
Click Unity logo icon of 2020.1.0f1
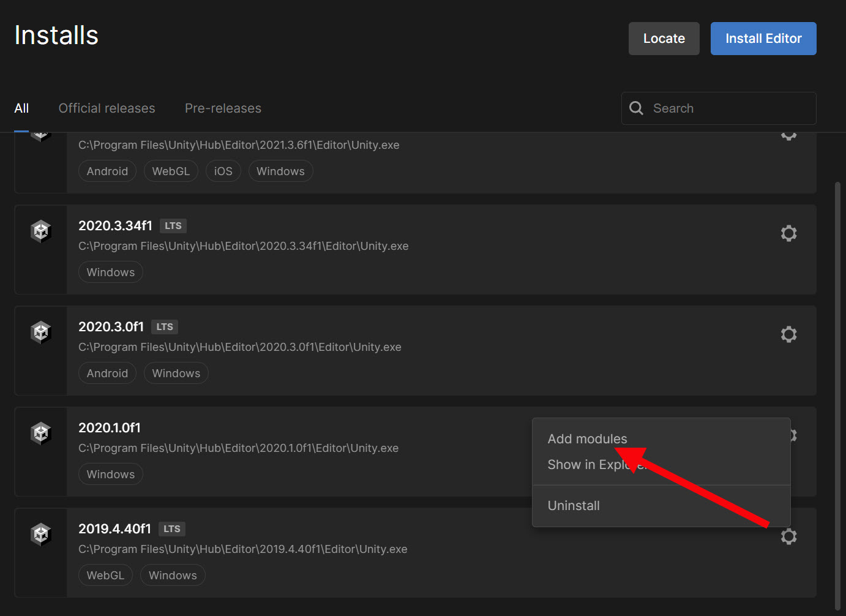[x=41, y=434]
